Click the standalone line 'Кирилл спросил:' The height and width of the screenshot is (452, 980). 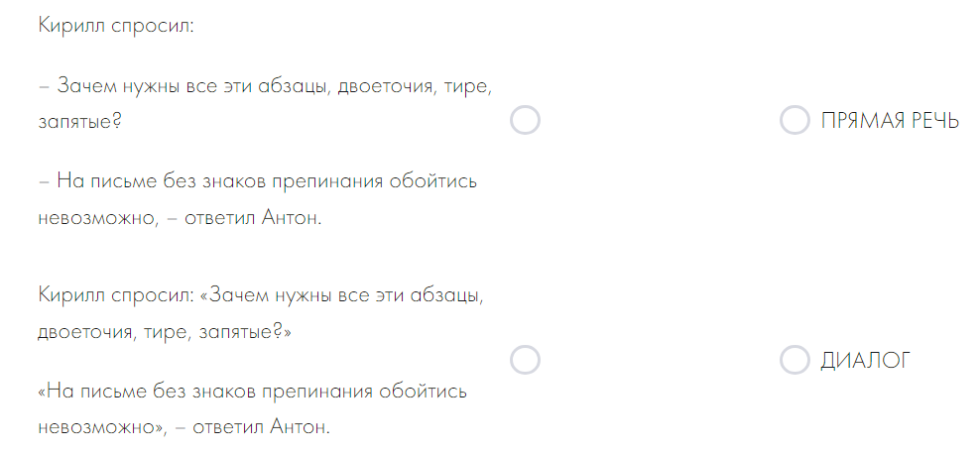[116, 26]
